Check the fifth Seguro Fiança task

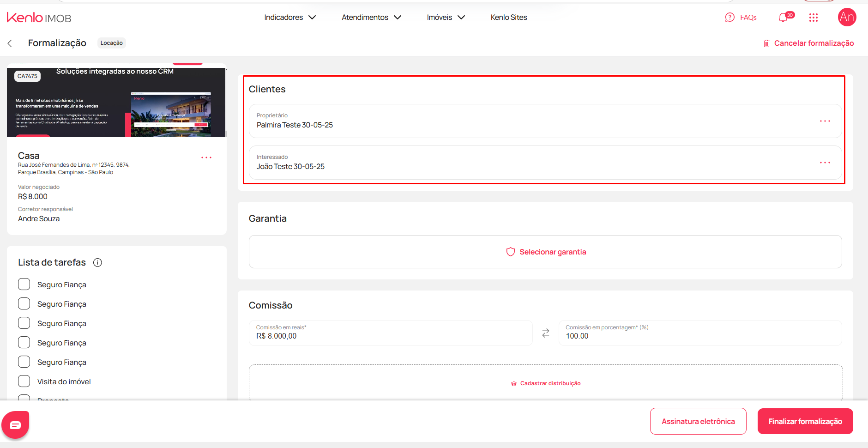click(x=24, y=362)
